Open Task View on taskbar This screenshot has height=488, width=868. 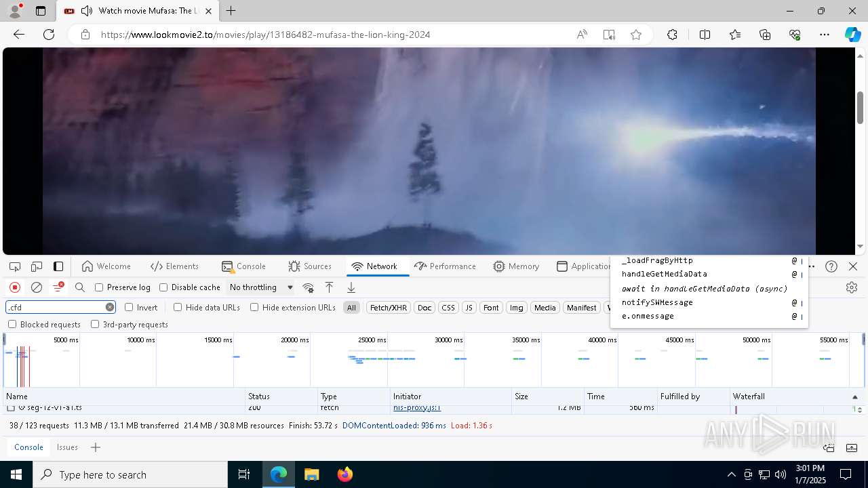[244, 474]
